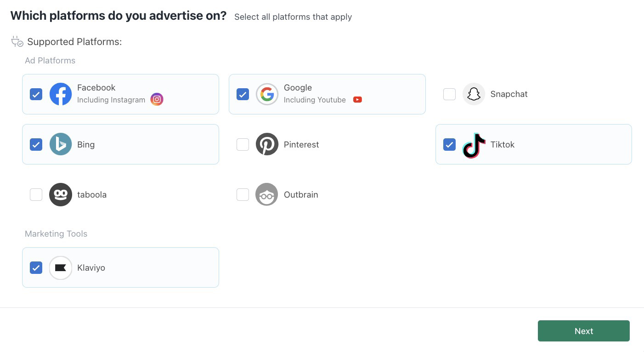Click the taboola logo icon
Viewport: 644px width, 352px height.
(x=61, y=194)
